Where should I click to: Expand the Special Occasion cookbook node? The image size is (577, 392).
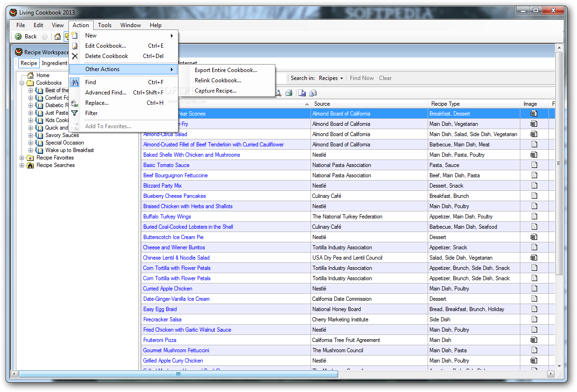31,143
